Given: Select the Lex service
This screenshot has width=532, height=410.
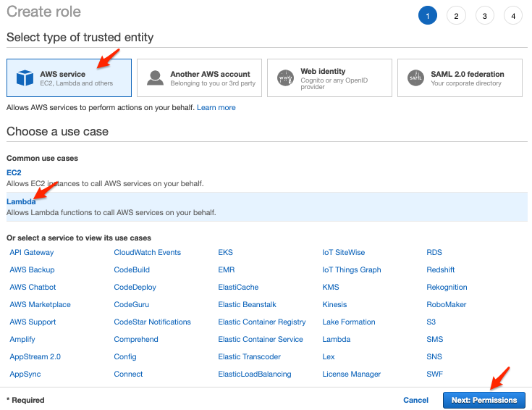Looking at the screenshot, I should (329, 356).
